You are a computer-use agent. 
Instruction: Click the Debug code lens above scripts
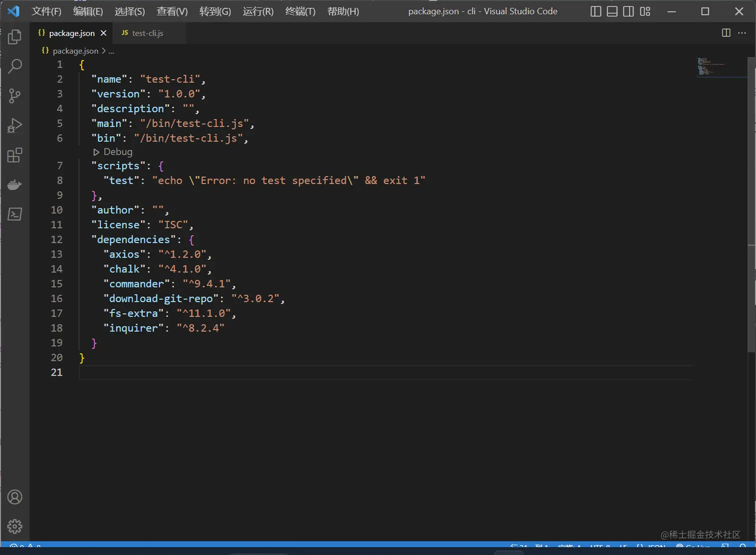coord(113,151)
